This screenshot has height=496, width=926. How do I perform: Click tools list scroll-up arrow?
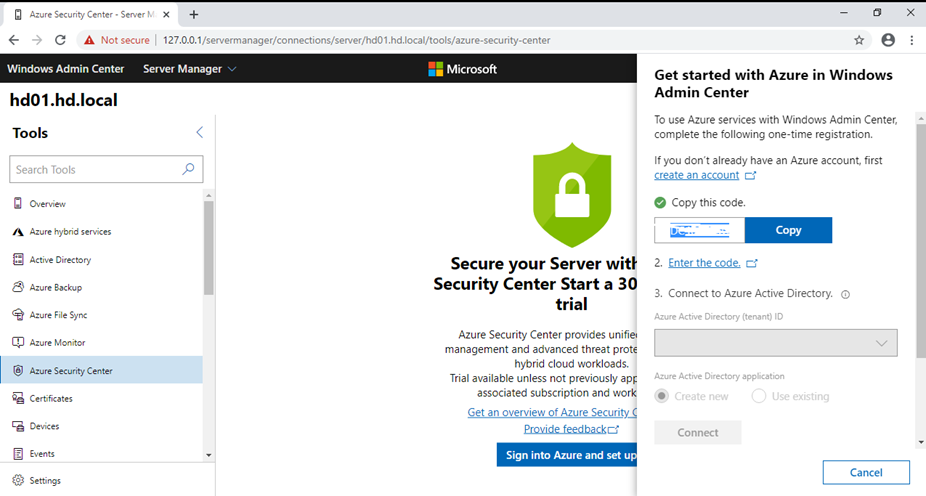(208, 195)
